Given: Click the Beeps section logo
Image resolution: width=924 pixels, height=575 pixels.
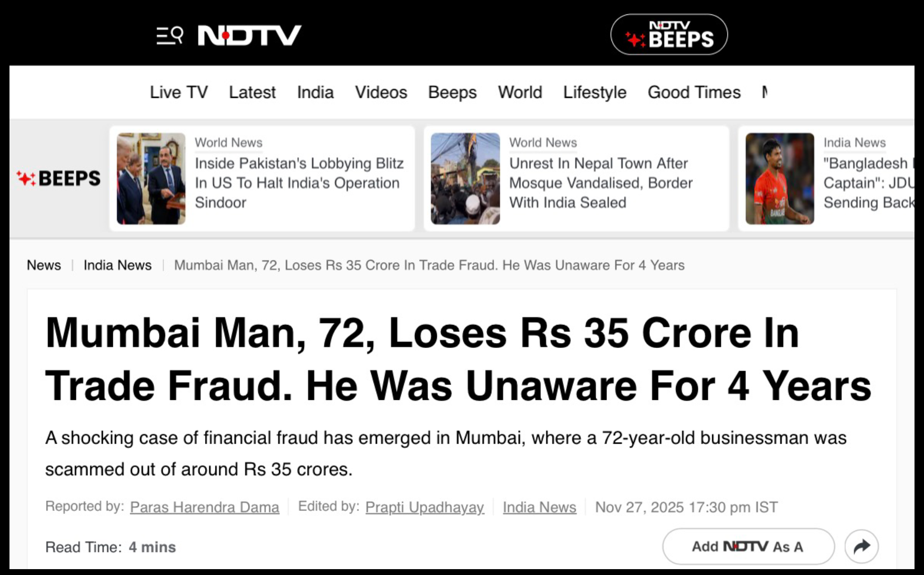Looking at the screenshot, I should click(59, 178).
